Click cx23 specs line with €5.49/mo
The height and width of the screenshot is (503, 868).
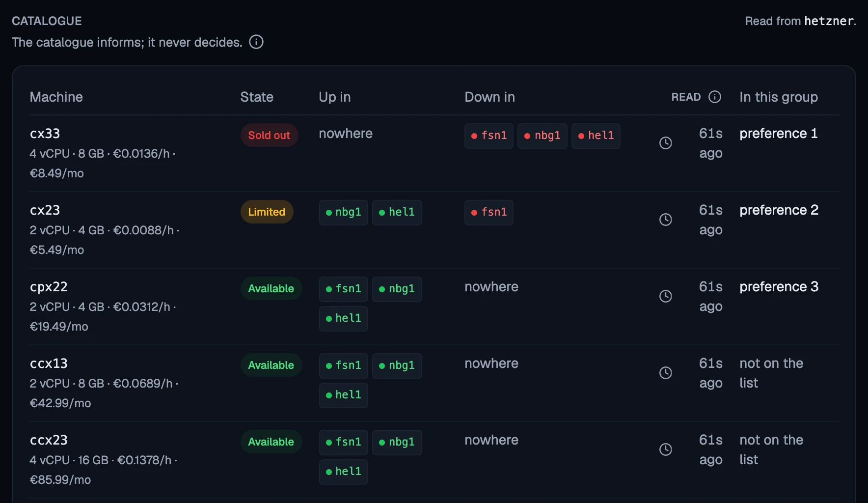[x=105, y=240]
